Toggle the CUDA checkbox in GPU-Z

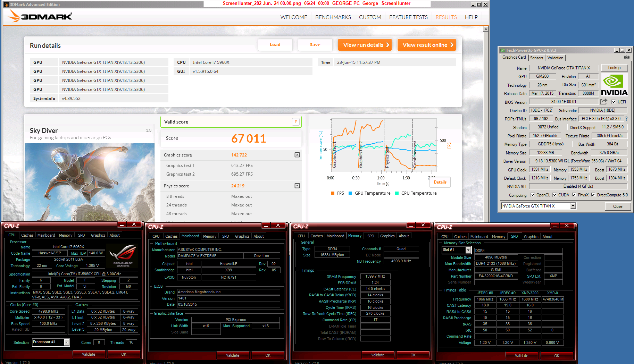[x=554, y=195]
